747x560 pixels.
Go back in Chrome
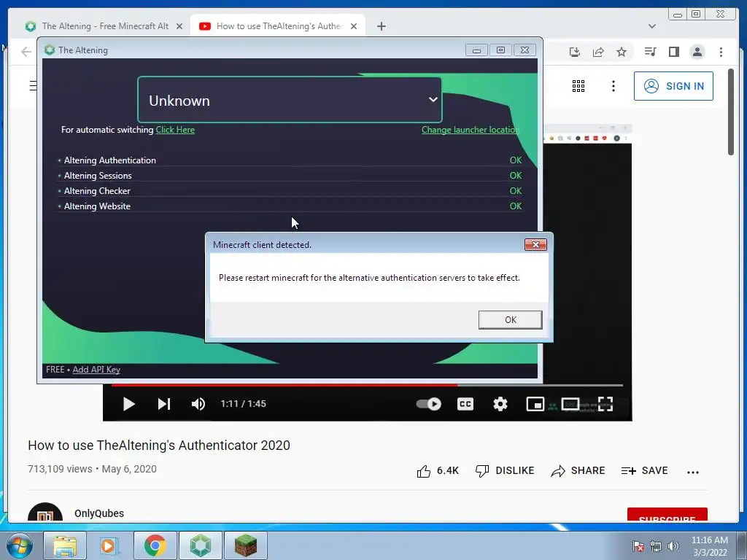26,52
